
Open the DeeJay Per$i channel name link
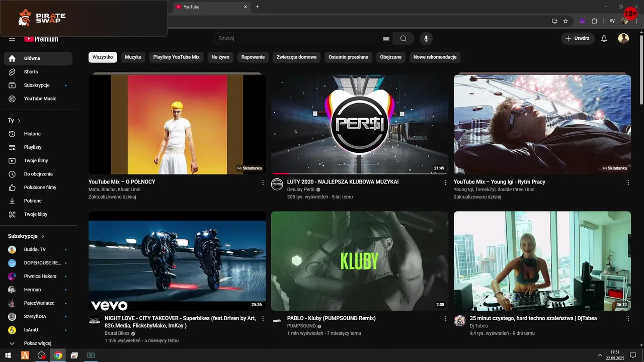click(x=301, y=190)
